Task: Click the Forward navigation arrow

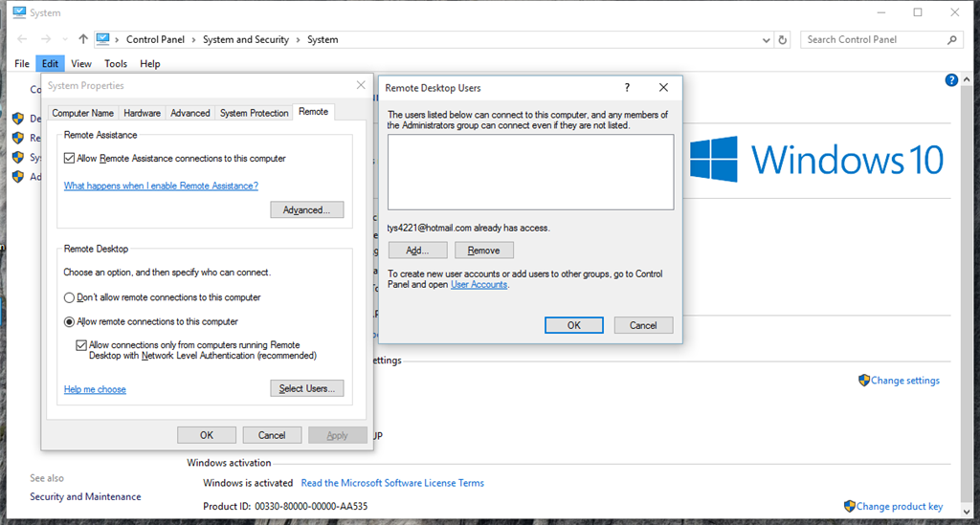Action: (46, 39)
